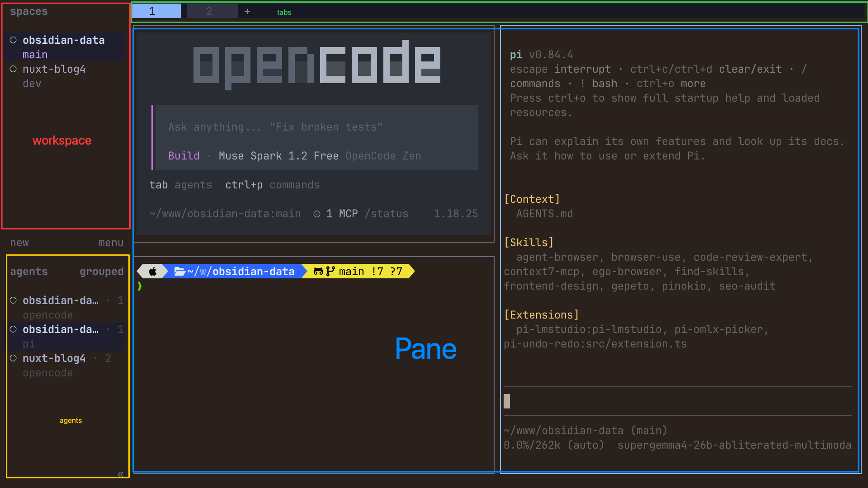Screen dimensions: 868x488
Task: Click the green shell prompt chevron
Action: point(140,286)
